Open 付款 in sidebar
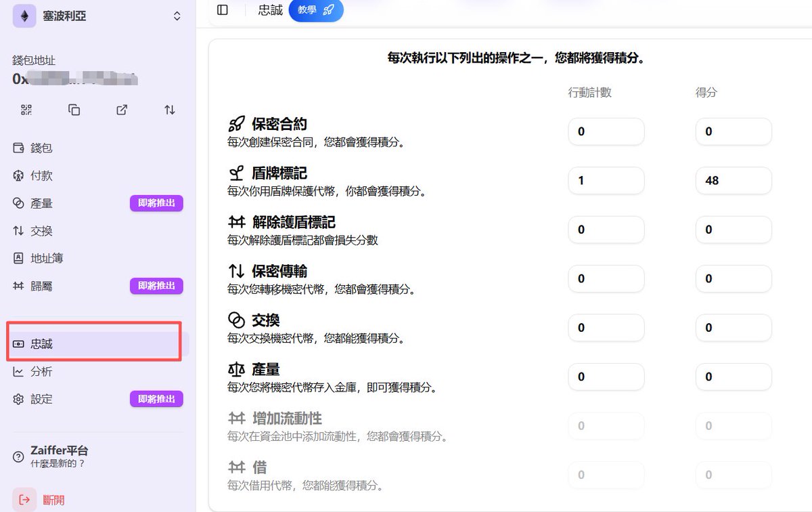 pyautogui.click(x=98, y=175)
